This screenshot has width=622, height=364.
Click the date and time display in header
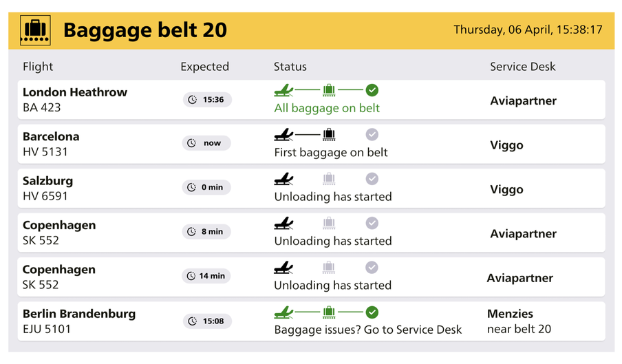pyautogui.click(x=528, y=30)
